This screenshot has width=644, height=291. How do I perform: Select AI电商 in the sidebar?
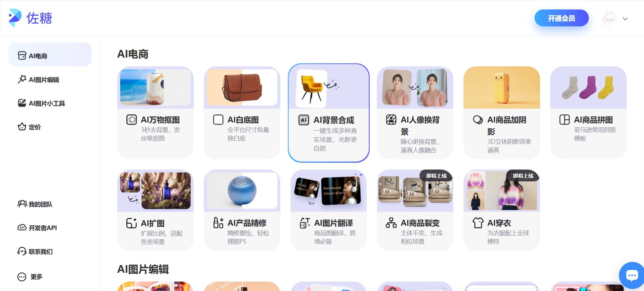pyautogui.click(x=50, y=54)
